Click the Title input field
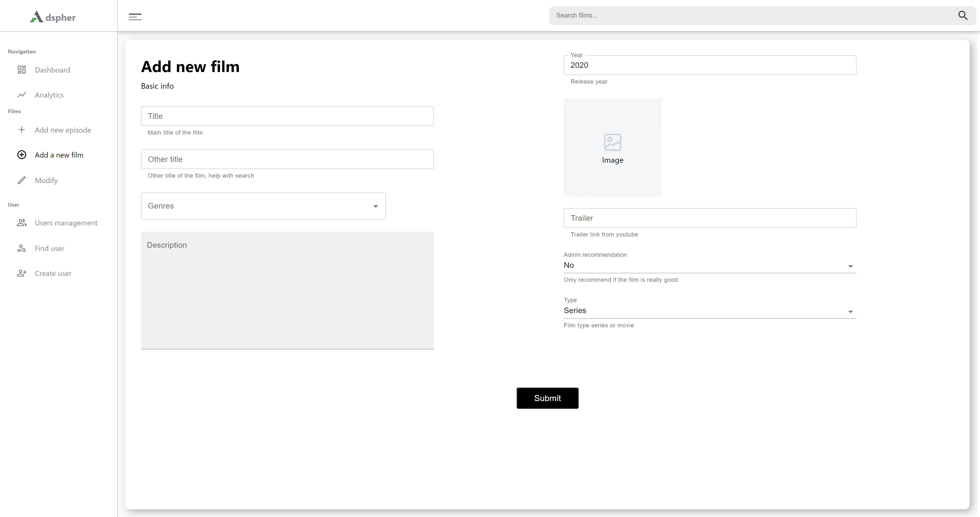This screenshot has width=980, height=517. (x=287, y=116)
